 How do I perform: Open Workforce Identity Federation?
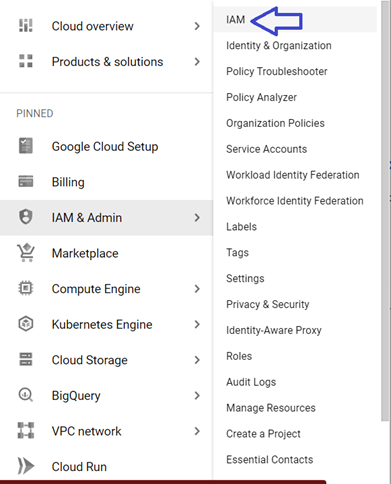(x=295, y=201)
